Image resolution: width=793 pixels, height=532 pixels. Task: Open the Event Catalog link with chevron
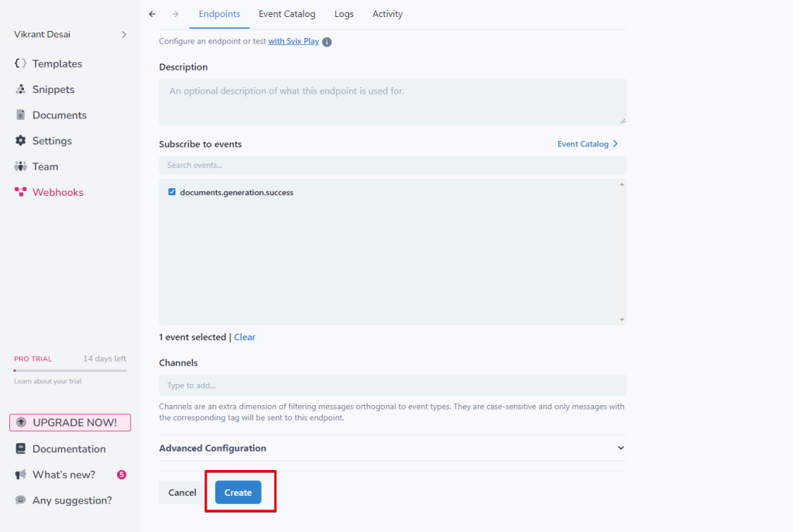(x=587, y=144)
